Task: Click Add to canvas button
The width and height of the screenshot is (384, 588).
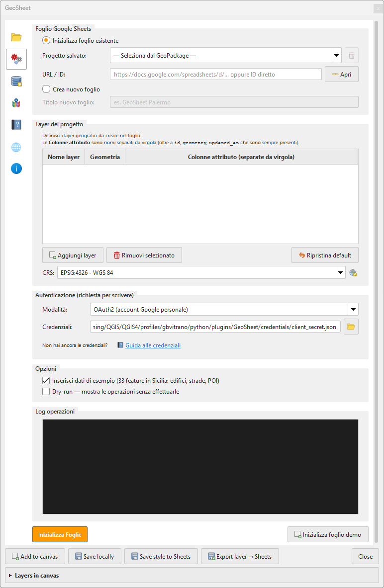Action: click(35, 557)
